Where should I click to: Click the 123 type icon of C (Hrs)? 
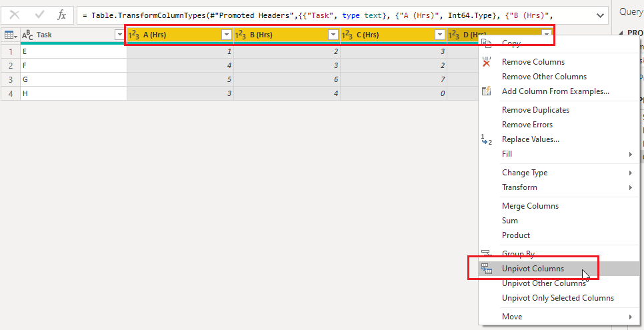pyautogui.click(x=347, y=35)
